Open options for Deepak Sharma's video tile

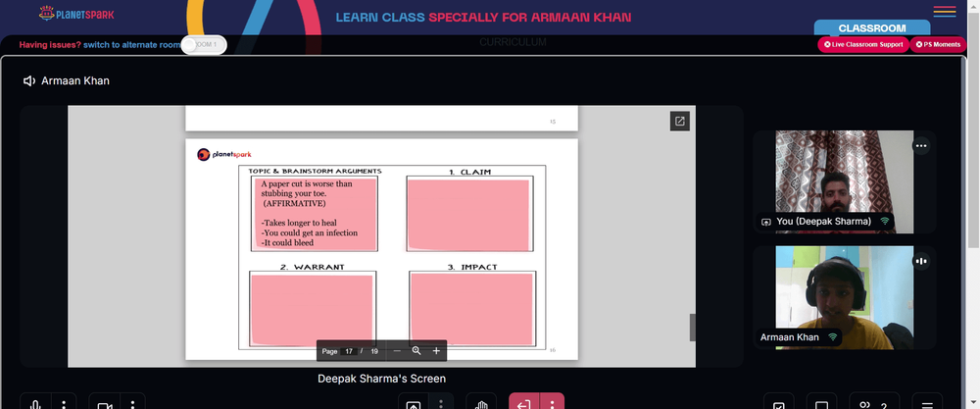coord(920,146)
